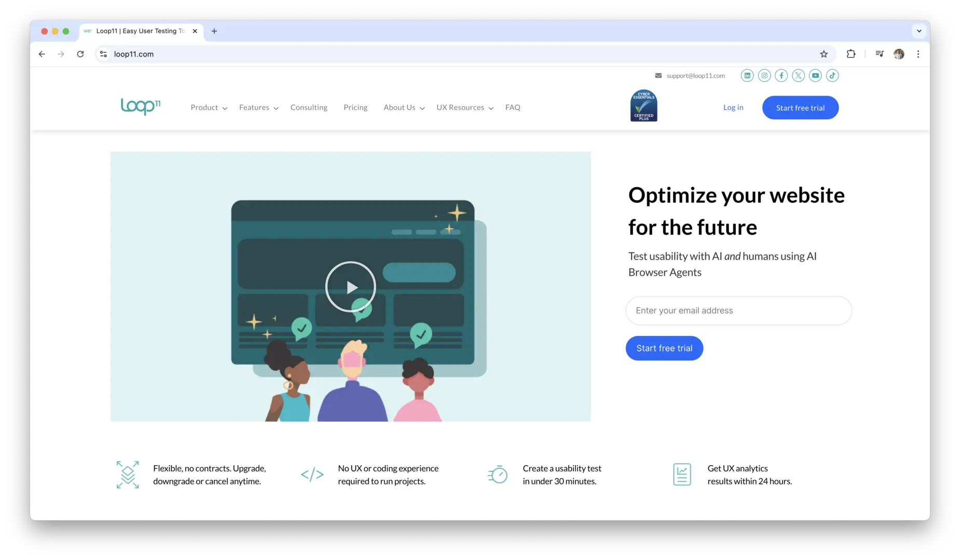This screenshot has width=960, height=560.
Task: Bookmark this page with the star icon
Action: 824,54
